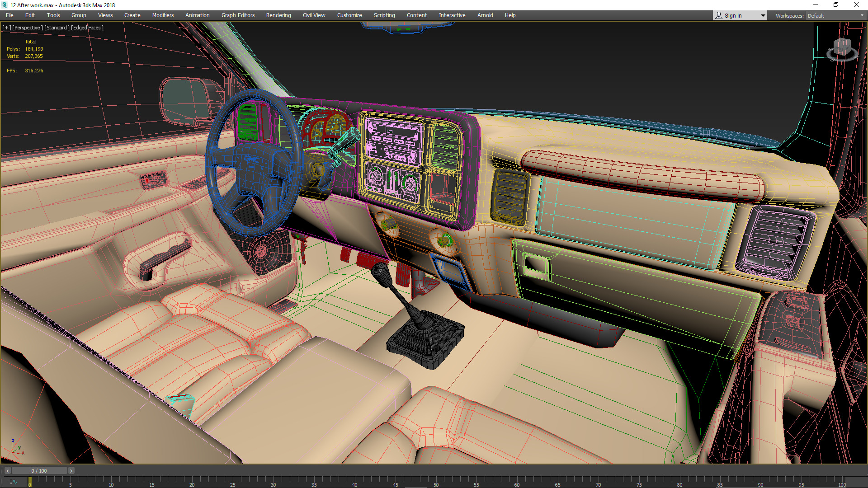Image resolution: width=868 pixels, height=488 pixels.
Task: Restore down the application window
Action: pyautogui.click(x=836, y=5)
